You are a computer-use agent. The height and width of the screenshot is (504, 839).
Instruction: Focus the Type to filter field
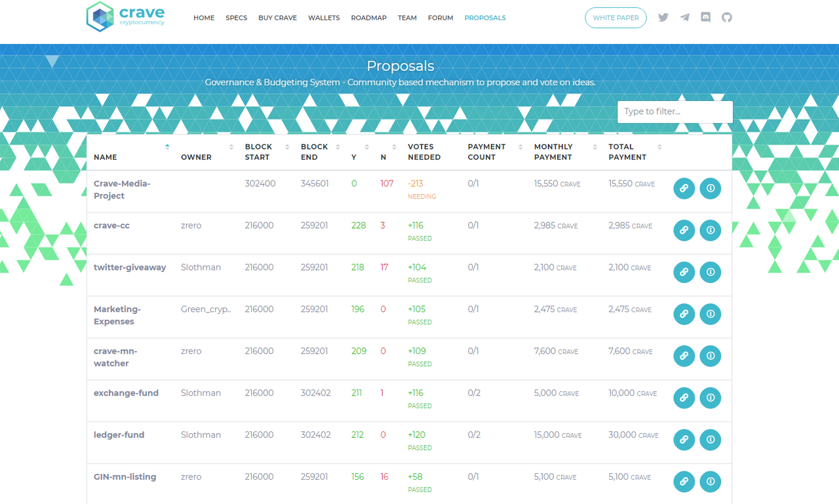pos(675,111)
